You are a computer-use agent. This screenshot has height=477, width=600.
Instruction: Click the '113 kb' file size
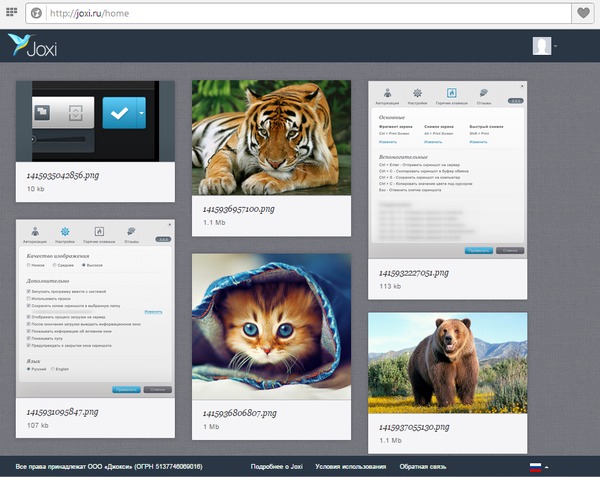[390, 286]
